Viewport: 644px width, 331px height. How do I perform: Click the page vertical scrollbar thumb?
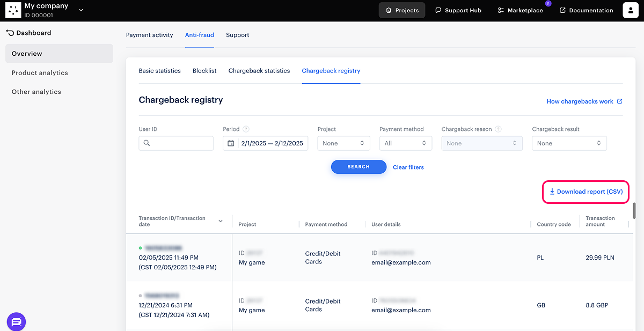click(634, 210)
